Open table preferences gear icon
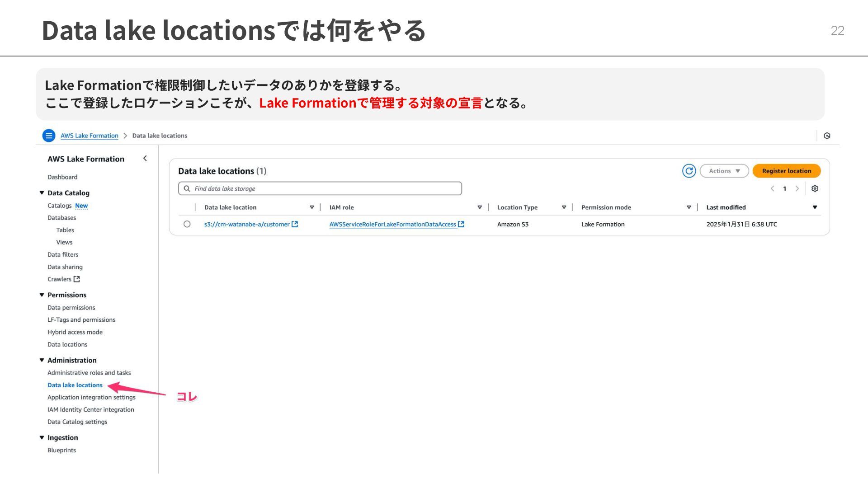 coord(815,188)
